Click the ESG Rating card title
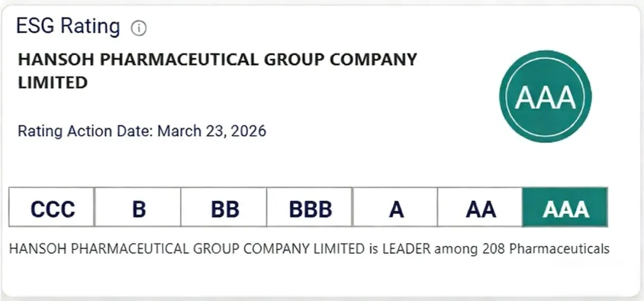Image resolution: width=644 pixels, height=301 pixels. click(67, 26)
